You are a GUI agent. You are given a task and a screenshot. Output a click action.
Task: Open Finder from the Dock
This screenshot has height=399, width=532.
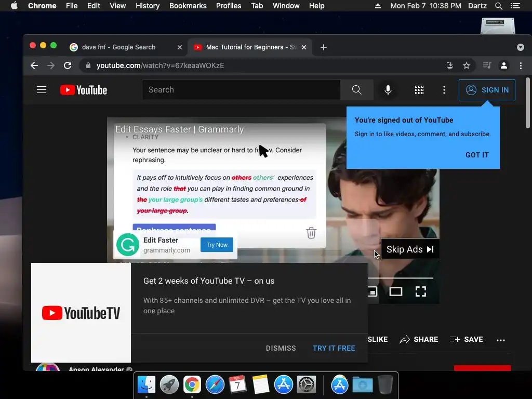pos(146,385)
